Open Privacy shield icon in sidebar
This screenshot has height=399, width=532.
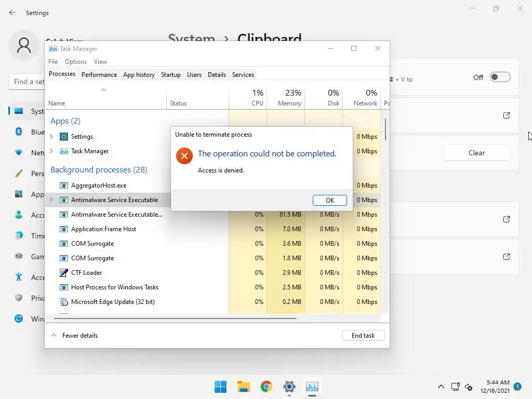(x=19, y=298)
